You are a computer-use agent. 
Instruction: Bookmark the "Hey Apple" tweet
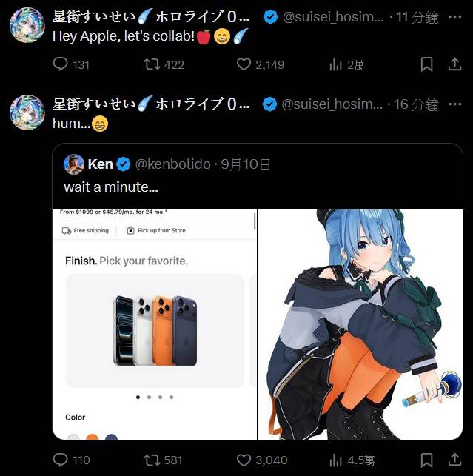tap(426, 64)
